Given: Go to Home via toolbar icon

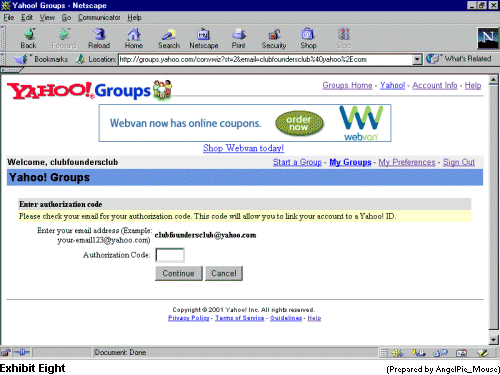Looking at the screenshot, I should click(134, 38).
